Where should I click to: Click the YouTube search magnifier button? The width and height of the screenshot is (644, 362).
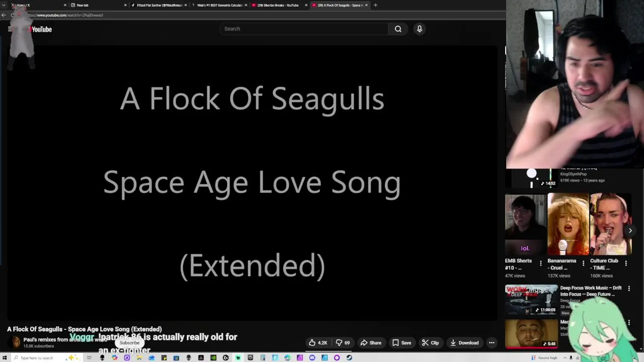(398, 29)
